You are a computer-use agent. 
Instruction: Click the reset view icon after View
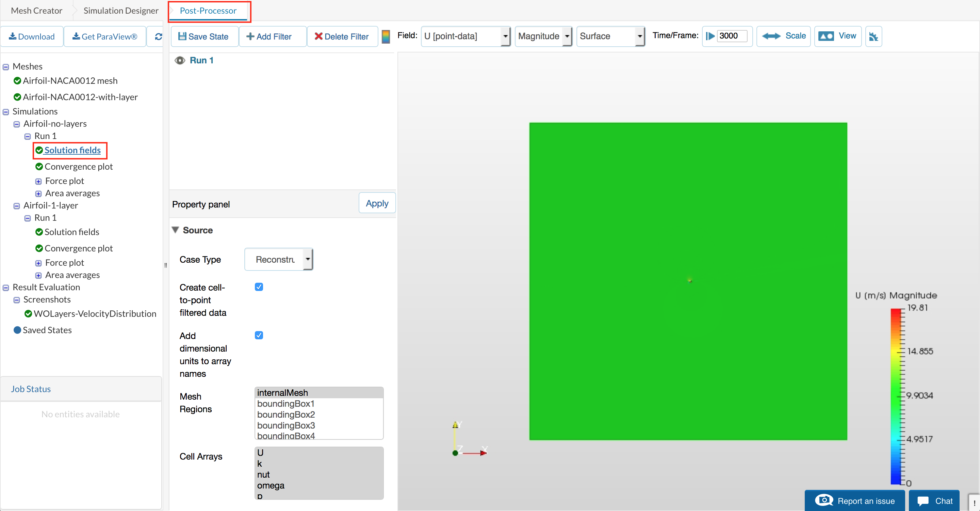coord(873,36)
